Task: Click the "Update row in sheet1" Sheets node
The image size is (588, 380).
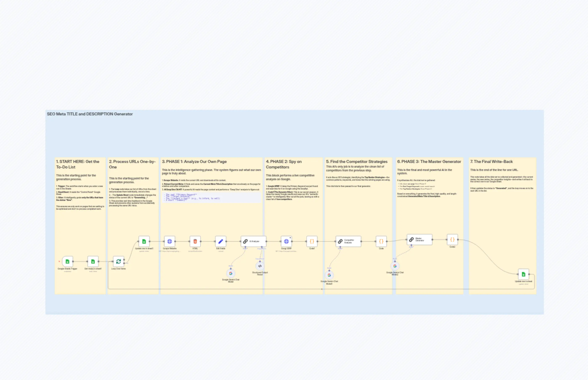Action: pyautogui.click(x=144, y=241)
